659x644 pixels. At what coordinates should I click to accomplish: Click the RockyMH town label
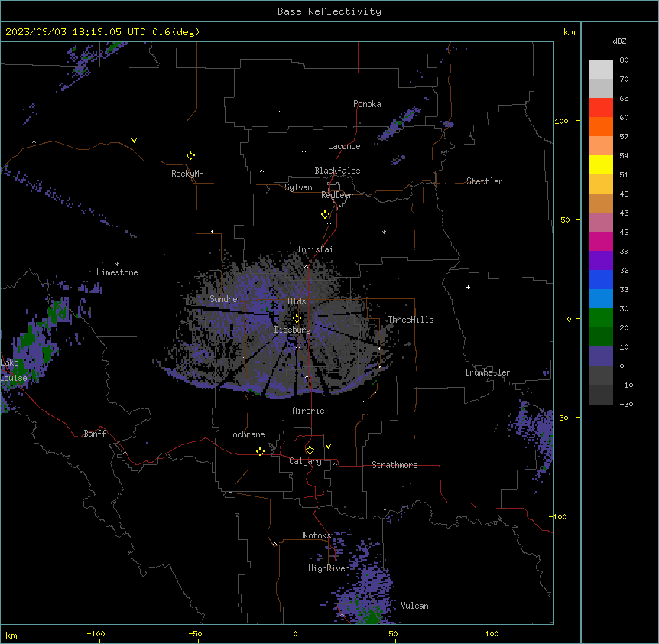click(x=187, y=174)
